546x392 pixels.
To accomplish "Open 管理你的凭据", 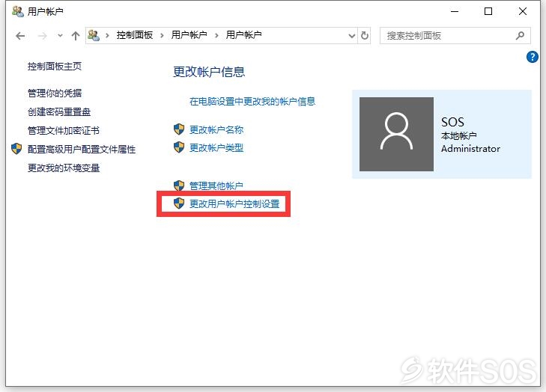I will click(55, 94).
